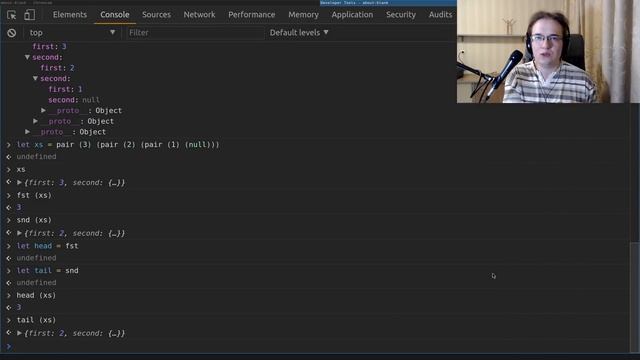Screen dimensions: 640x360
Task: Click the let head = fst entry
Action: pyautogui.click(x=47, y=246)
